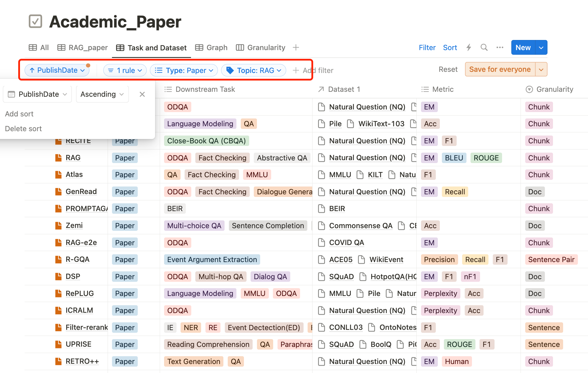The width and height of the screenshot is (588, 373).
Task: Switch to the RAG_paper tab
Action: [82, 47]
